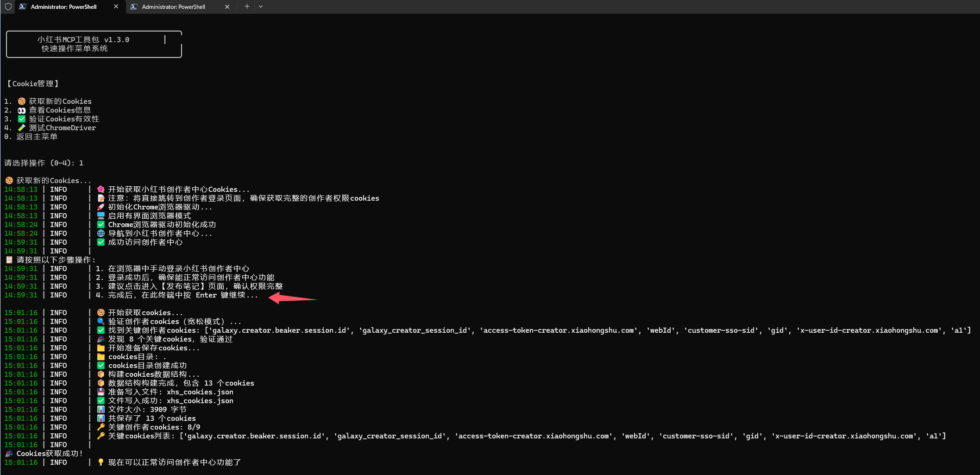Click the chart icon beside 文件大小: 3909 字节
The width and height of the screenshot is (980, 475).
pos(101,409)
